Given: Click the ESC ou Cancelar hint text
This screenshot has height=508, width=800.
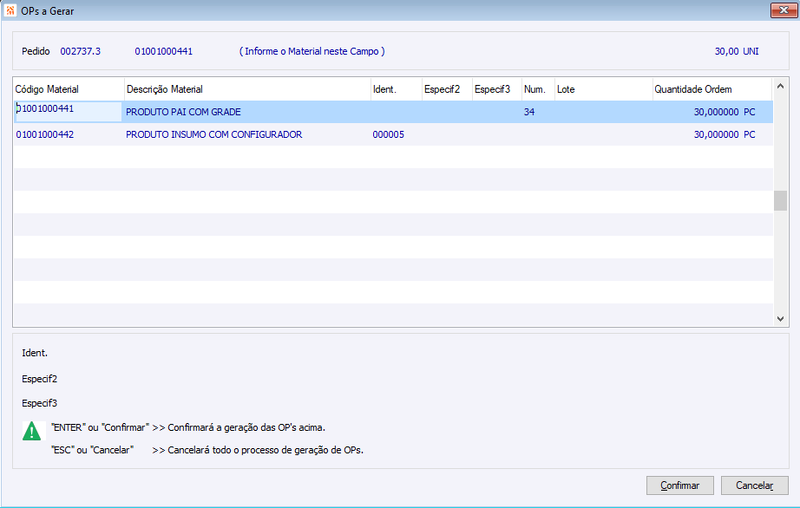Looking at the screenshot, I should click(x=207, y=450).
